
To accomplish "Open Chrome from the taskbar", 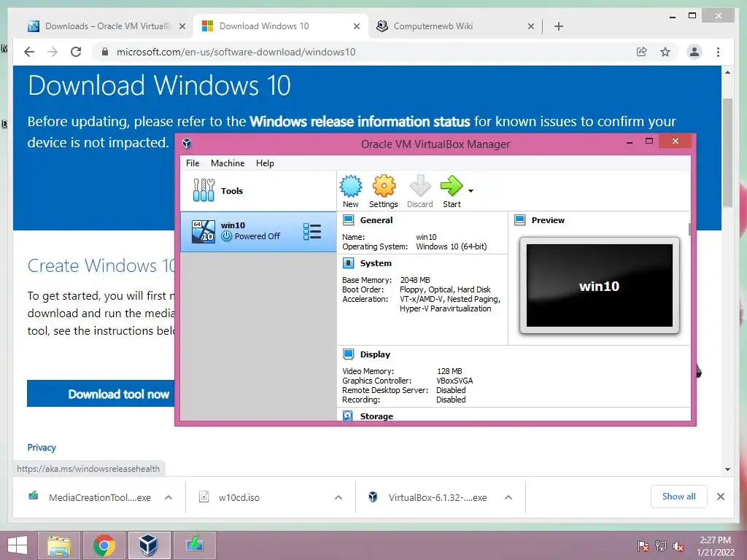I will pyautogui.click(x=104, y=545).
